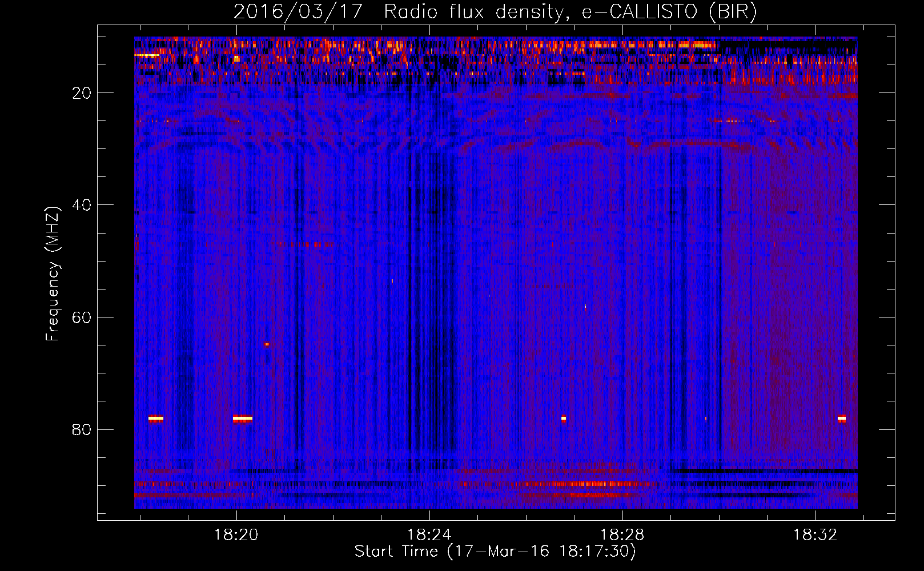This screenshot has width=924, height=571.
Task: Click the "Frequency (MHZ)" axis label
Action: pyautogui.click(x=53, y=274)
